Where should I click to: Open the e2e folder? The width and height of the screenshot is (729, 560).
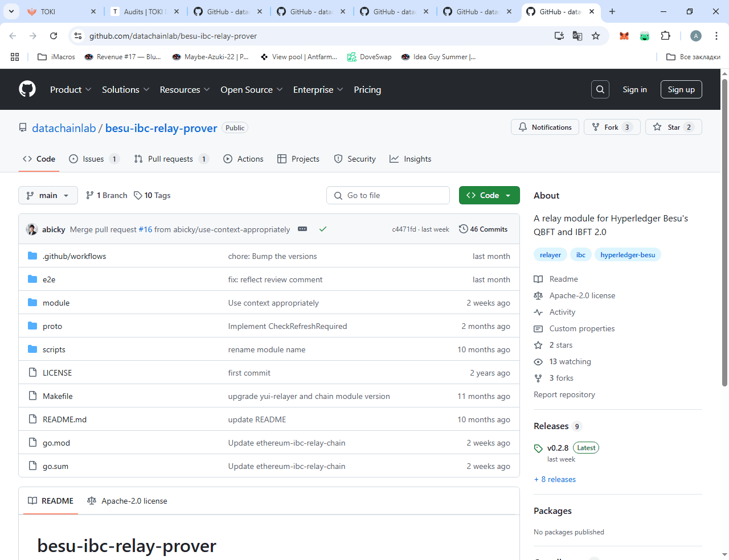click(49, 279)
